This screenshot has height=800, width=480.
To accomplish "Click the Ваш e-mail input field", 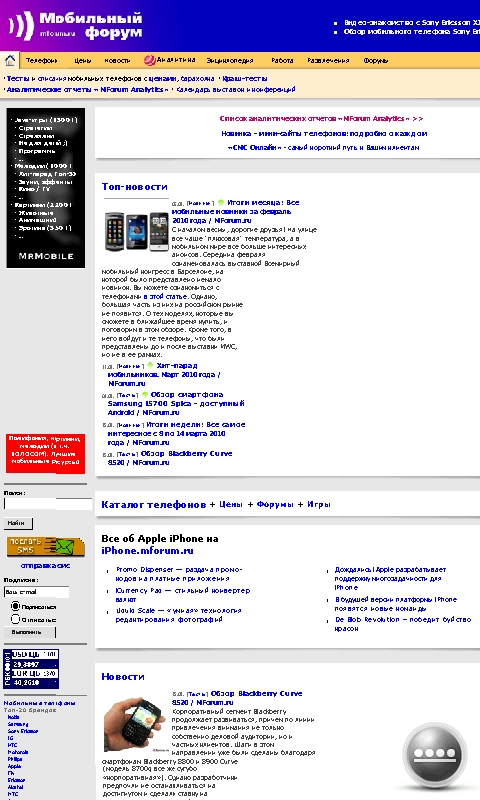I will 36,592.
